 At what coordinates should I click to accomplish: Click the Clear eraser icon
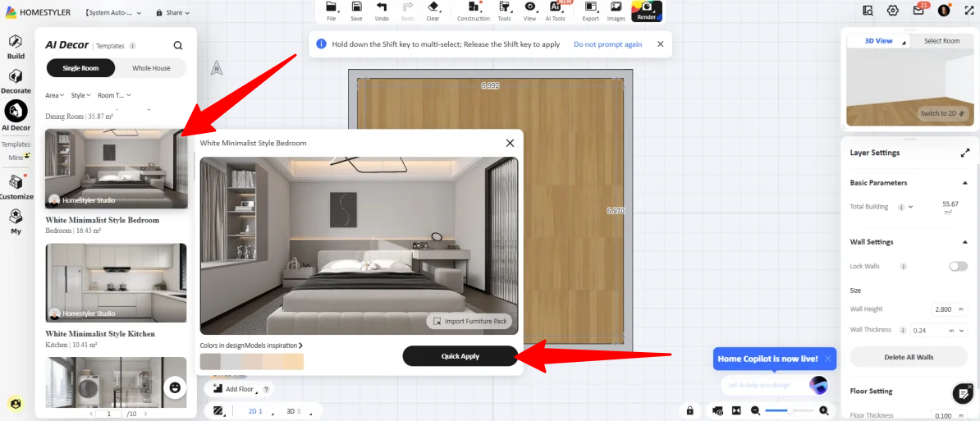433,7
